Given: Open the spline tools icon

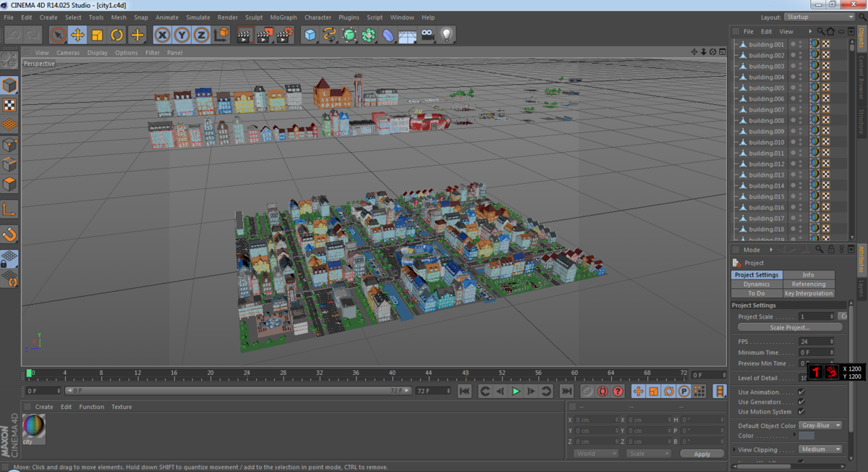Looking at the screenshot, I should [x=330, y=34].
